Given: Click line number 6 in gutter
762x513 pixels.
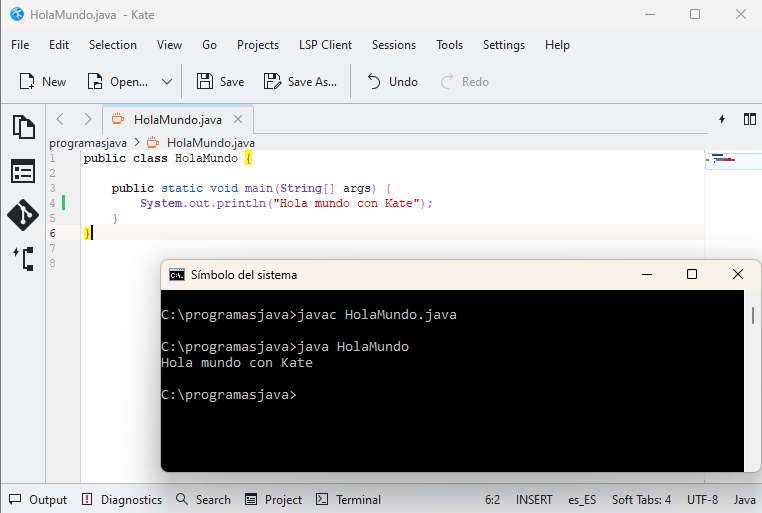Looking at the screenshot, I should (x=52, y=233).
